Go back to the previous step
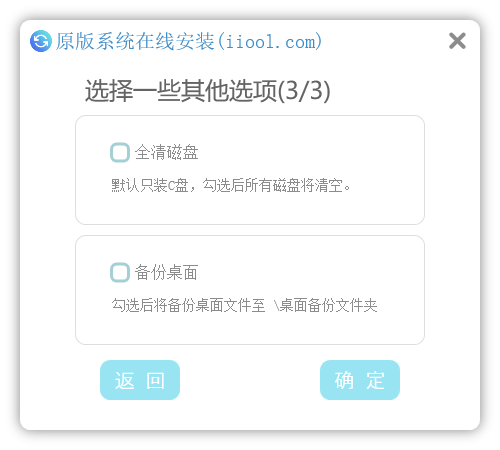Image resolution: width=500 pixels, height=450 pixels. 140,380
